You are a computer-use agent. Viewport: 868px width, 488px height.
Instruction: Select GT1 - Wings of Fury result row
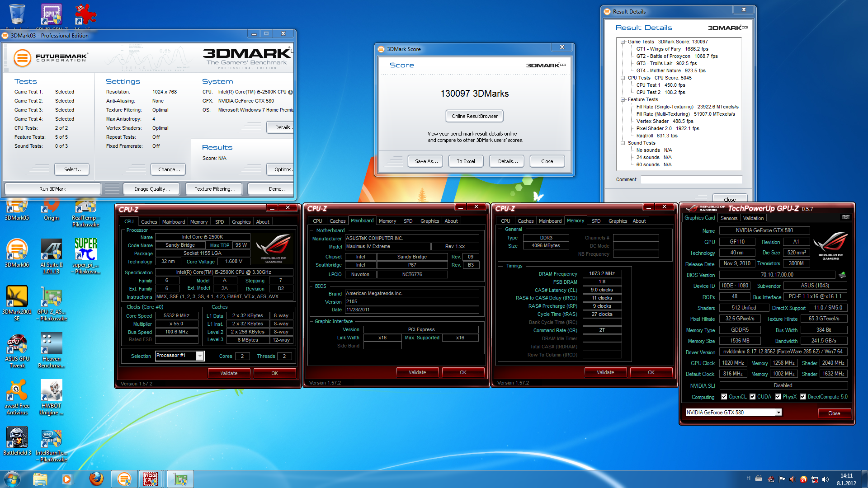point(672,49)
